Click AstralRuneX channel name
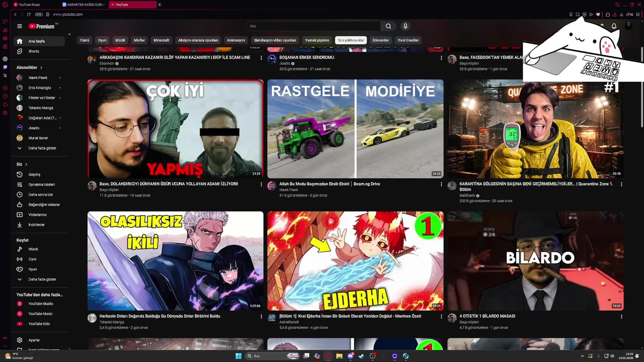 [x=289, y=322]
